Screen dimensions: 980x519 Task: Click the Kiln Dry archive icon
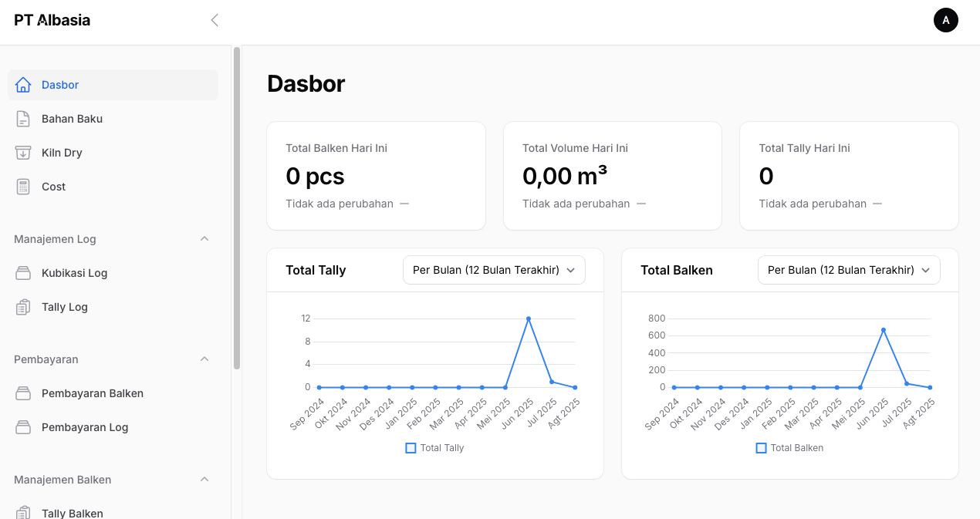point(23,153)
